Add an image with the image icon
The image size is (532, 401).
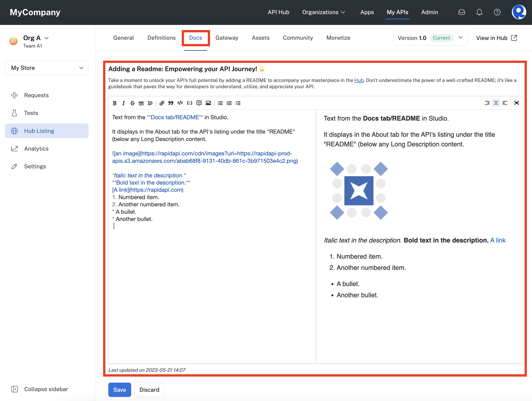point(208,103)
